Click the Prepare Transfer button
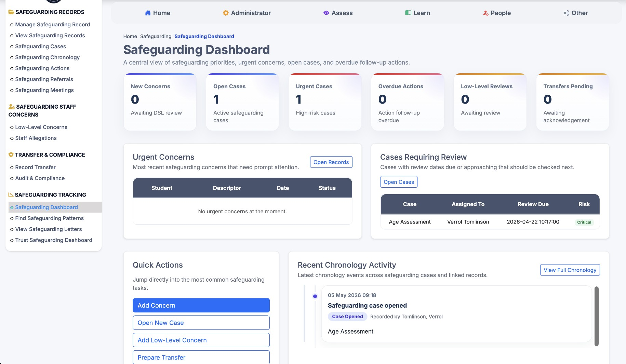This screenshot has height=364, width=626. [x=201, y=357]
